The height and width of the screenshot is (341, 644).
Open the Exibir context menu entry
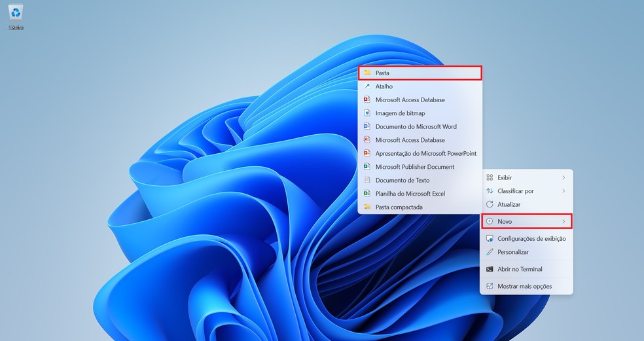(526, 177)
